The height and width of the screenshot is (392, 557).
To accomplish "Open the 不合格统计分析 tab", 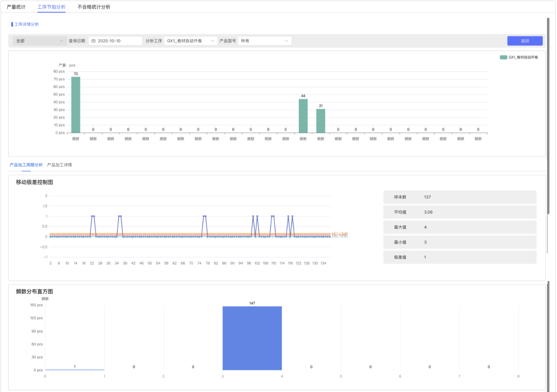I will point(94,7).
